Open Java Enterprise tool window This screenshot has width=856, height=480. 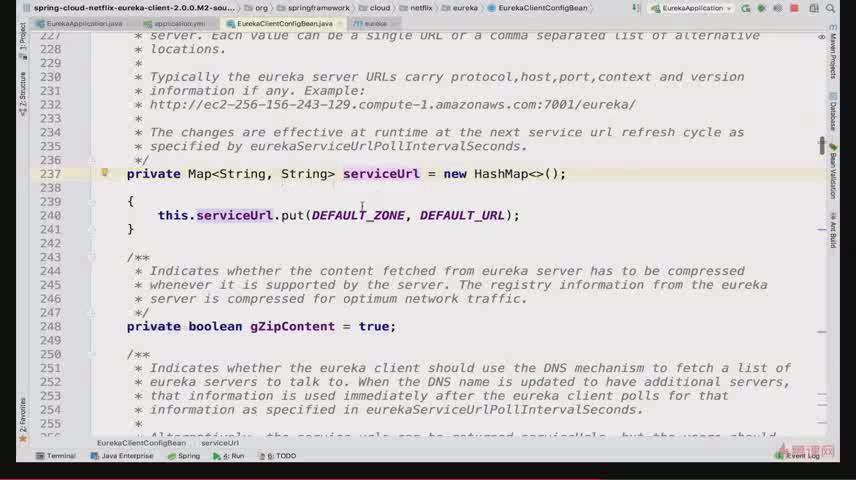coord(122,455)
